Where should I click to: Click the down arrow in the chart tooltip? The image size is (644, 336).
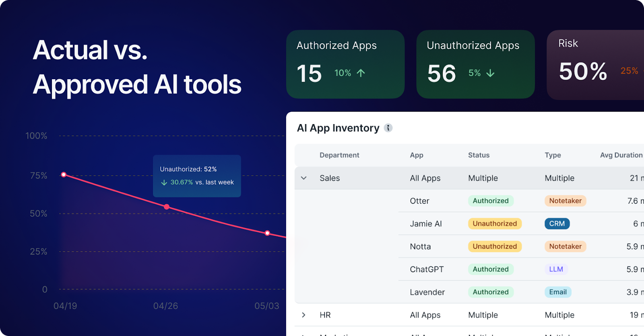pos(164,182)
